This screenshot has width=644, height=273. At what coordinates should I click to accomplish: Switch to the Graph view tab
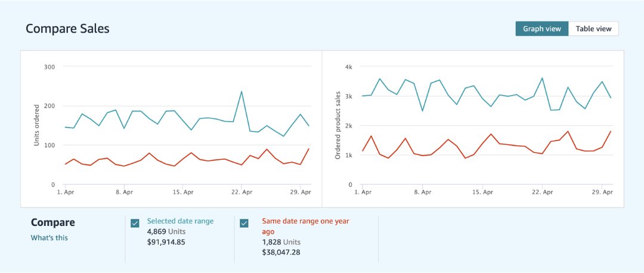[x=541, y=29]
